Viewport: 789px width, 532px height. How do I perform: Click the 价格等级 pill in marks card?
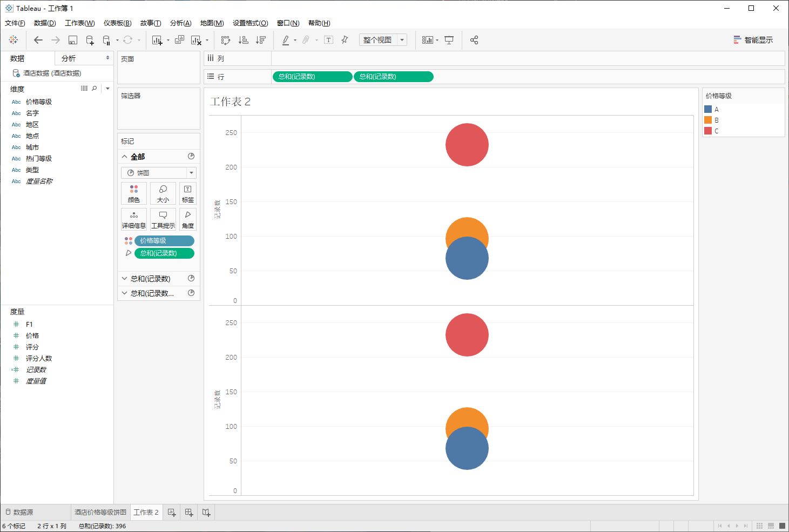coord(164,241)
